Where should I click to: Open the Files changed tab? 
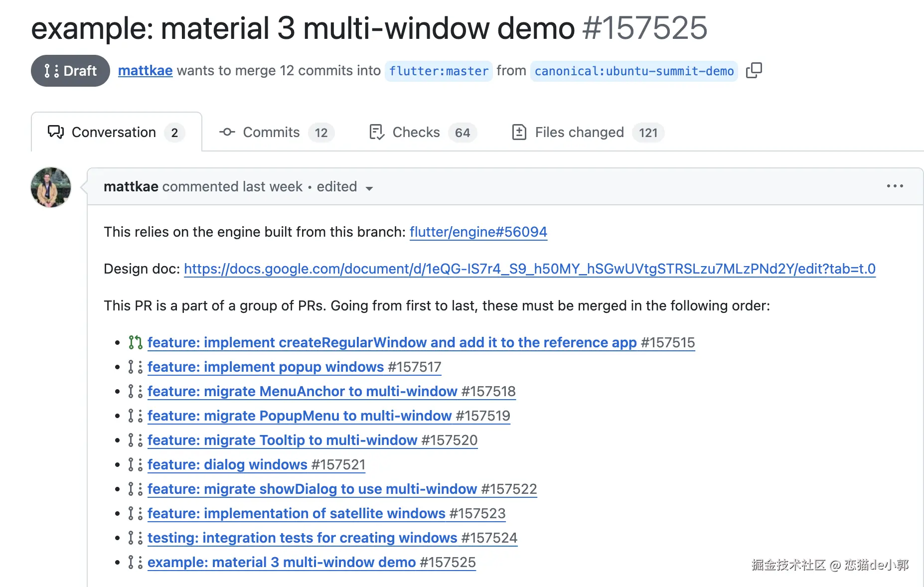coord(588,132)
